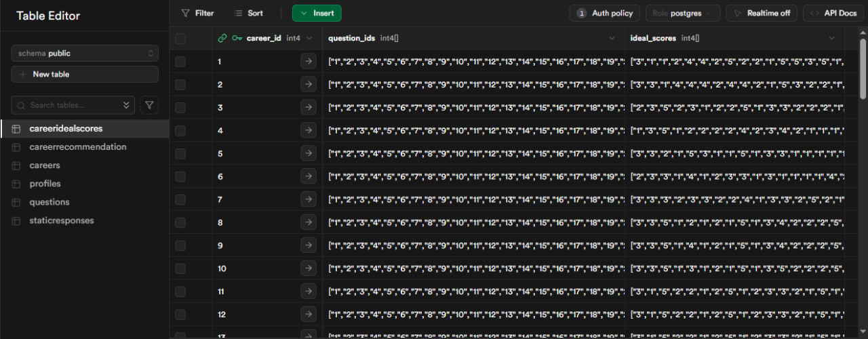Expand row 4 with its arrow icon
This screenshot has width=868, height=339.
coord(309,131)
